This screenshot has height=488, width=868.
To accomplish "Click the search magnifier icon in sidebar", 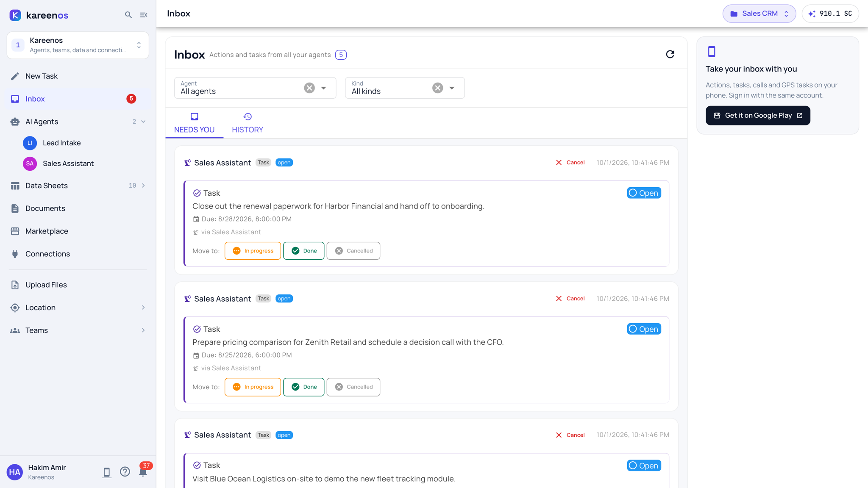I will click(x=128, y=15).
